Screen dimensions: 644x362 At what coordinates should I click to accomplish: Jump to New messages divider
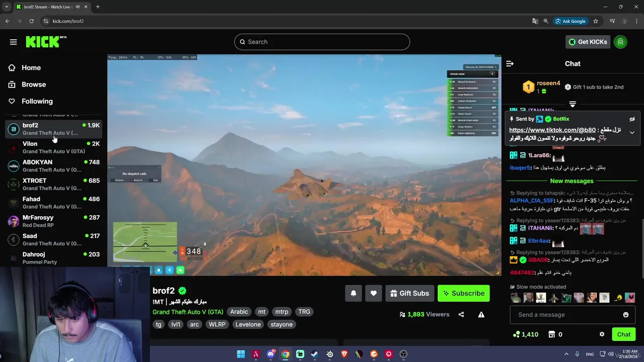pos(572,181)
